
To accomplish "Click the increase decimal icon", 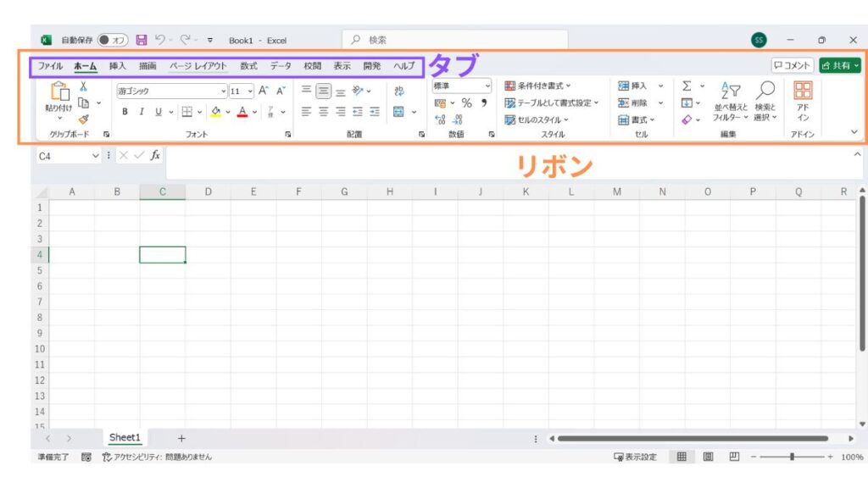I will [440, 119].
